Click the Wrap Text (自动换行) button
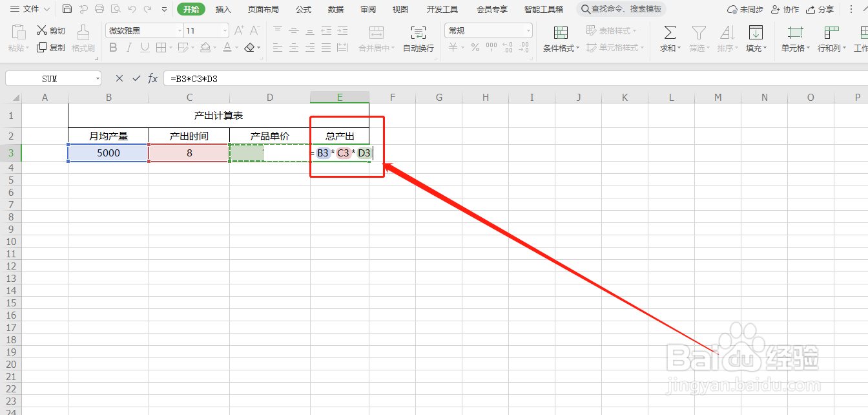The image size is (868, 415). 418,39
